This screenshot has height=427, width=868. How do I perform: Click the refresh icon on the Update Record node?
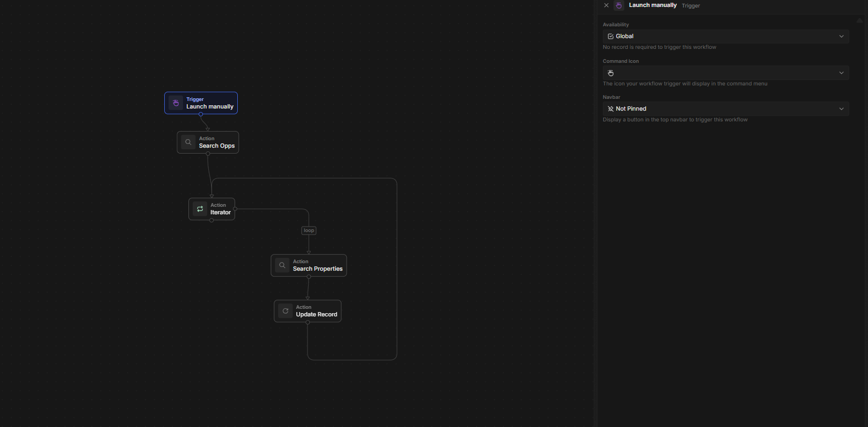point(286,311)
